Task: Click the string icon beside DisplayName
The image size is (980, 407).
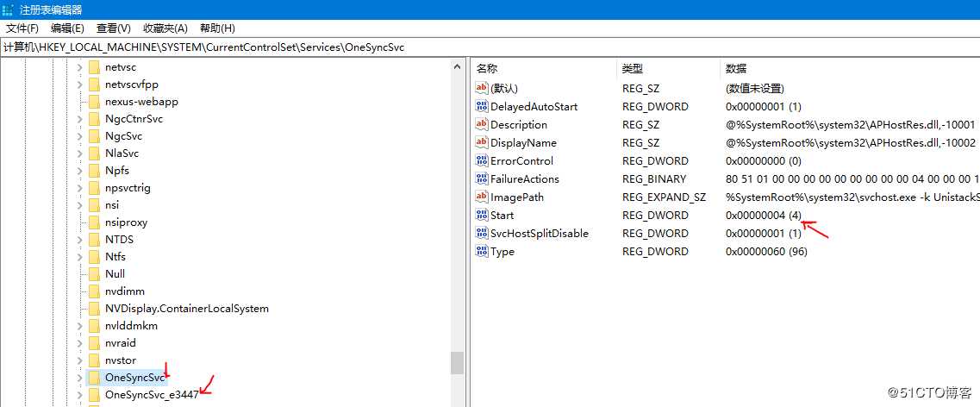Action: pos(481,142)
